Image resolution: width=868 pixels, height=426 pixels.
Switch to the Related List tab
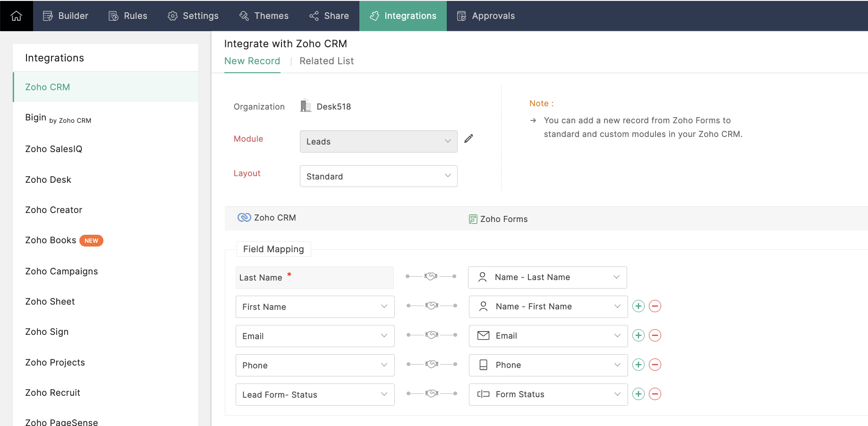pos(326,61)
